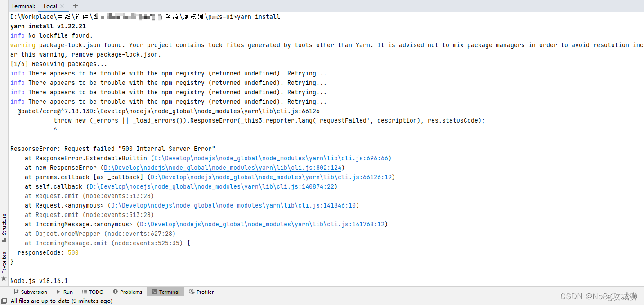
Task: Open cli.js:802:124 from the stack trace
Action: point(222,168)
